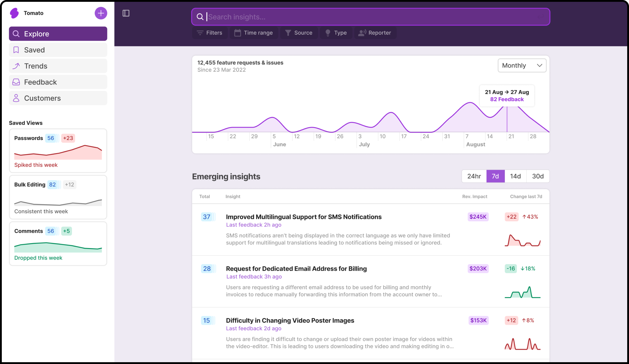Image resolution: width=629 pixels, height=364 pixels.
Task: Click the red sparkline for Video Poster Images
Action: click(x=523, y=344)
